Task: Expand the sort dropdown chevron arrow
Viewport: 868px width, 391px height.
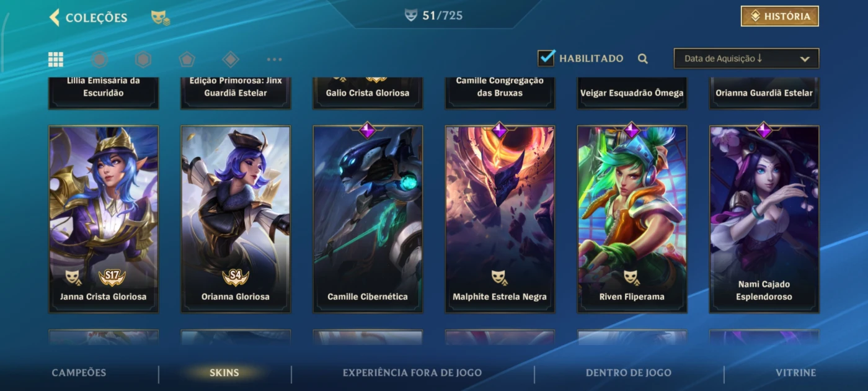Action: pyautogui.click(x=805, y=59)
